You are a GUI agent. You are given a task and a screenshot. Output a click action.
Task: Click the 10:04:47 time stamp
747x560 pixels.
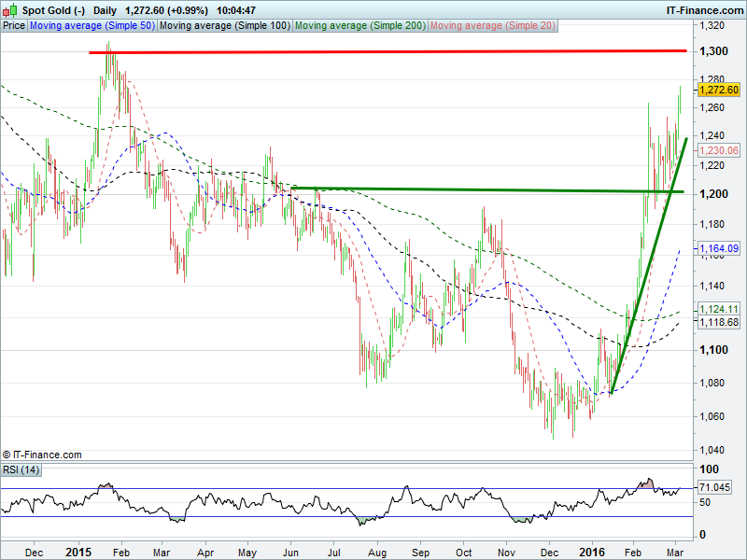tap(236, 10)
